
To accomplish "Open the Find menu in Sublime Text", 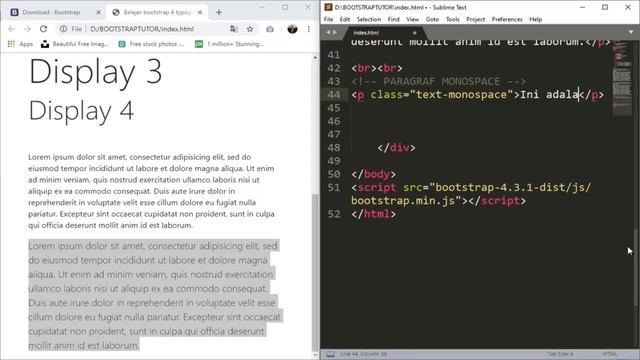I will point(393,19).
